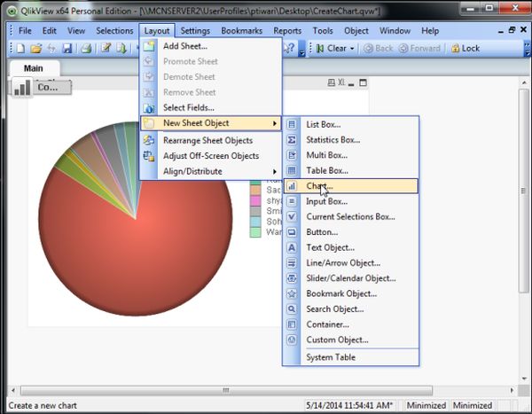The height and width of the screenshot is (414, 532).
Task: Click the horizontal scrollbar thumb
Action: [x=226, y=390]
